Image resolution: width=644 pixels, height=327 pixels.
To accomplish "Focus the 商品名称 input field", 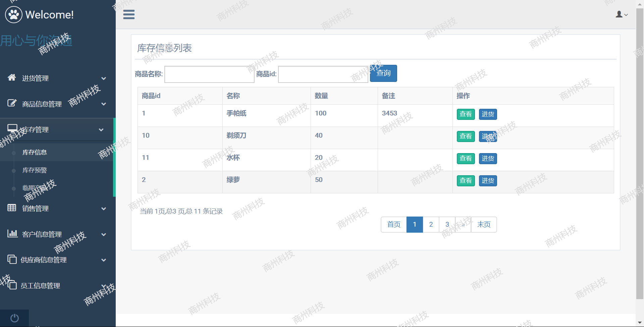I will tap(209, 74).
